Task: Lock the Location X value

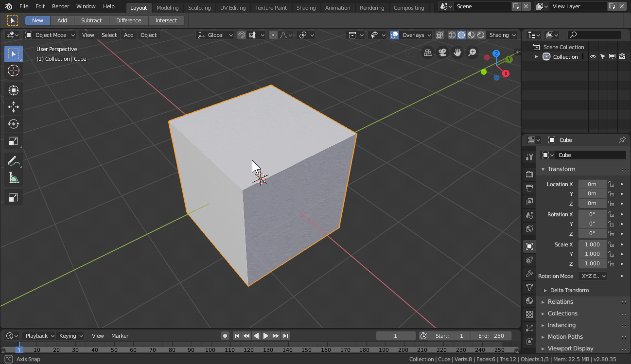Action: coord(611,184)
